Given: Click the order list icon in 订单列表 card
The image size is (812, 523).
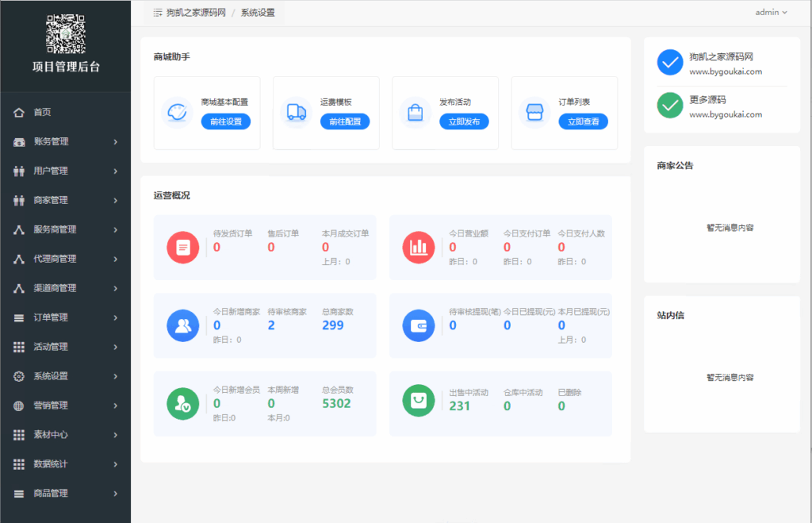Looking at the screenshot, I should tap(535, 113).
